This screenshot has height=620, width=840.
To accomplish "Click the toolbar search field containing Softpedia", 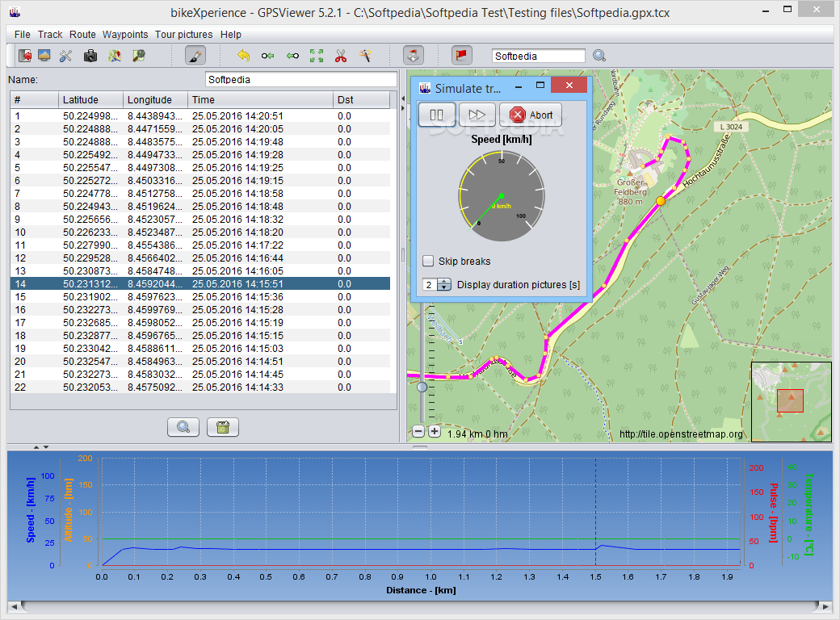I will click(x=539, y=57).
